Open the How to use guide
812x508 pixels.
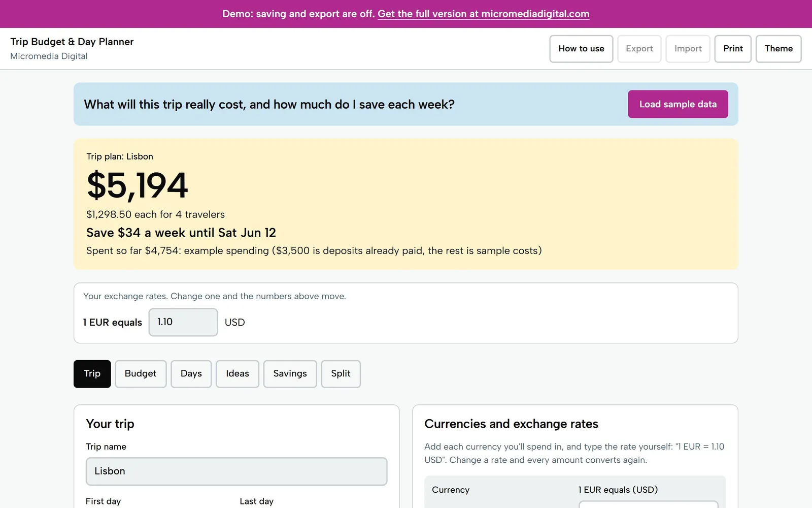point(581,49)
